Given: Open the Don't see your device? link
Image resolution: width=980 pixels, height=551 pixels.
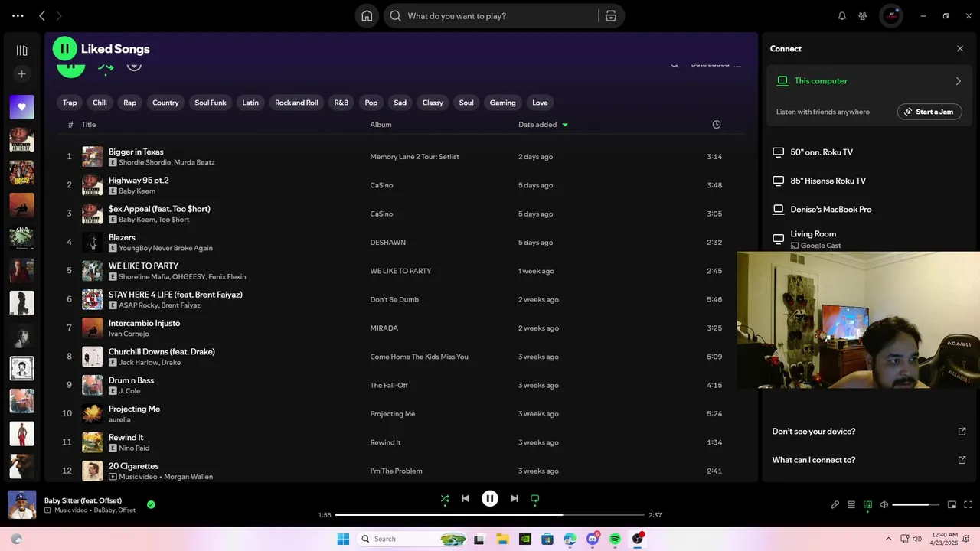Looking at the screenshot, I should click(814, 432).
